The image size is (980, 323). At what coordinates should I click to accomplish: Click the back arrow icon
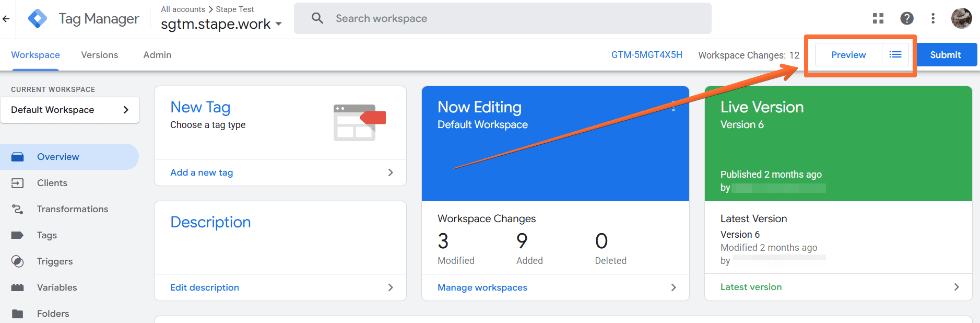click(x=6, y=19)
